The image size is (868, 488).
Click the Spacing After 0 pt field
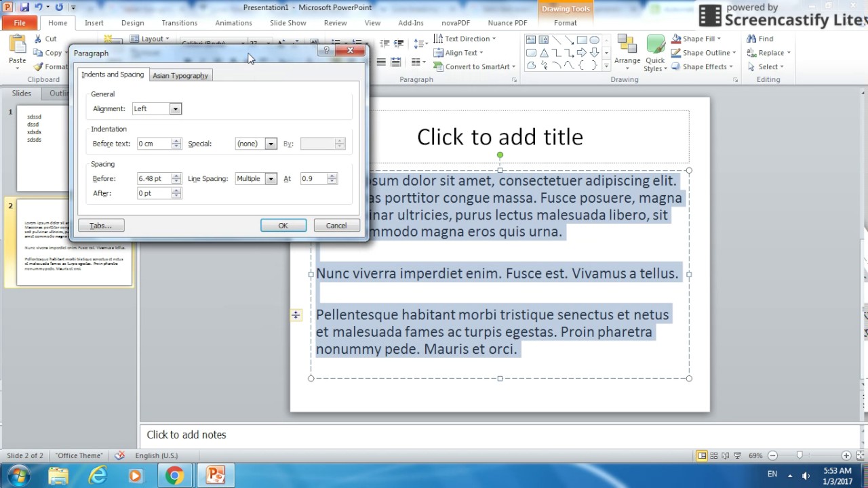(x=154, y=193)
